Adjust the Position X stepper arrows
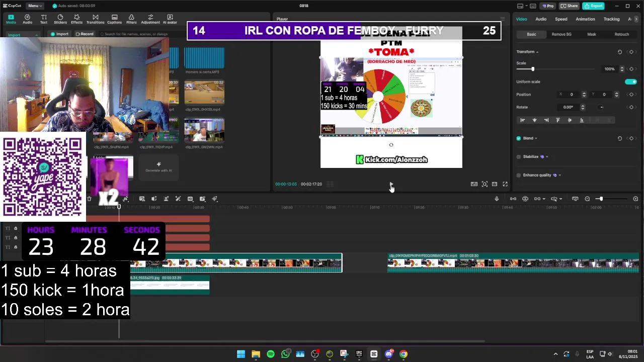This screenshot has width=644, height=362. 584,95
